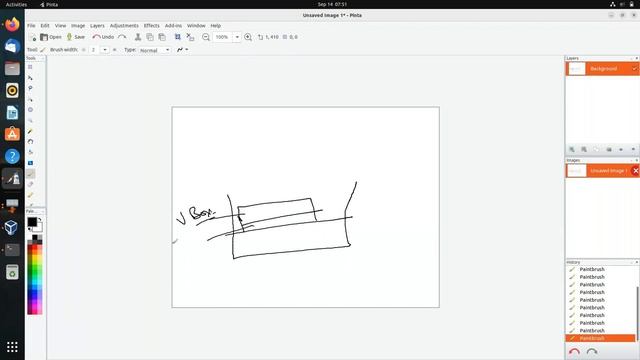This screenshot has width=640, height=360.
Task: Select the Gradient tool
Action: tap(30, 163)
